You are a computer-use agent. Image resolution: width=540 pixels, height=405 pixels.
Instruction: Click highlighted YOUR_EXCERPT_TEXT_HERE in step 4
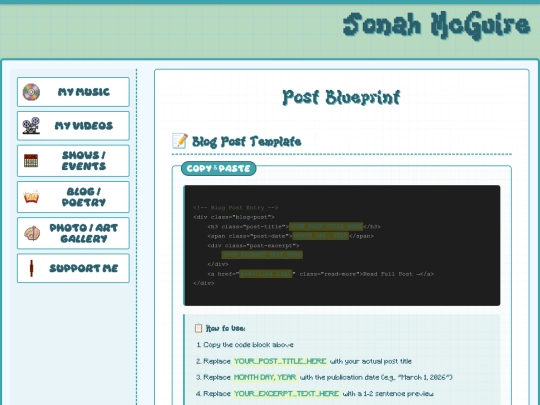coord(286,394)
